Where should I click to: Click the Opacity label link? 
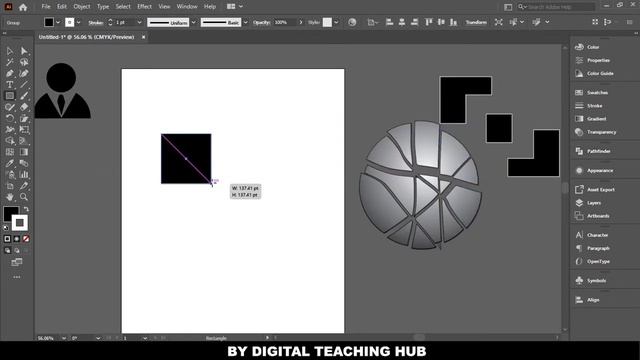pos(262,22)
